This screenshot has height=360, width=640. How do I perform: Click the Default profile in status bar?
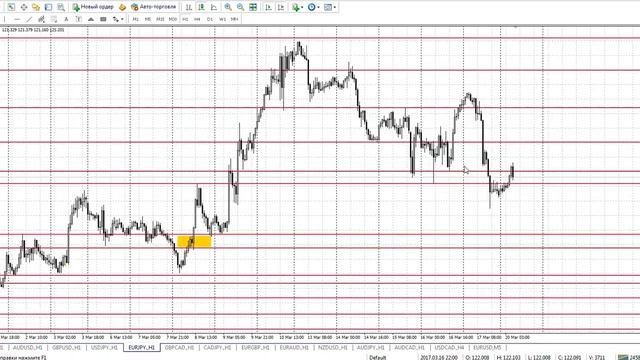click(x=378, y=358)
